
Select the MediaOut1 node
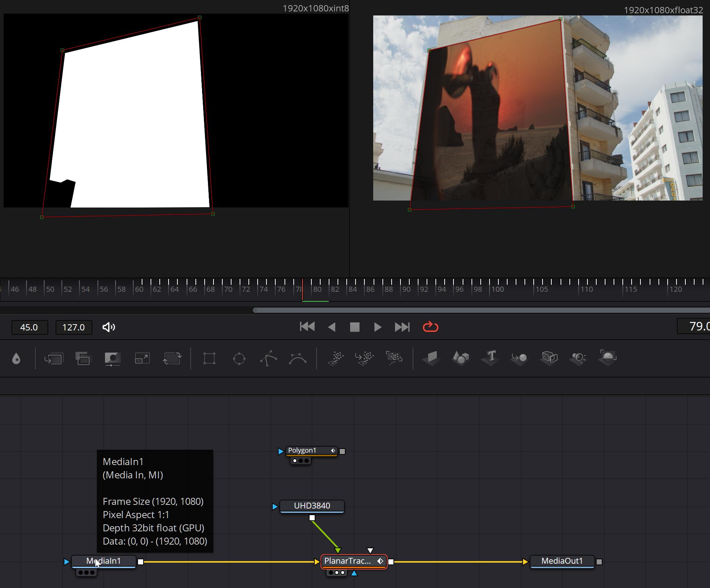tap(562, 561)
